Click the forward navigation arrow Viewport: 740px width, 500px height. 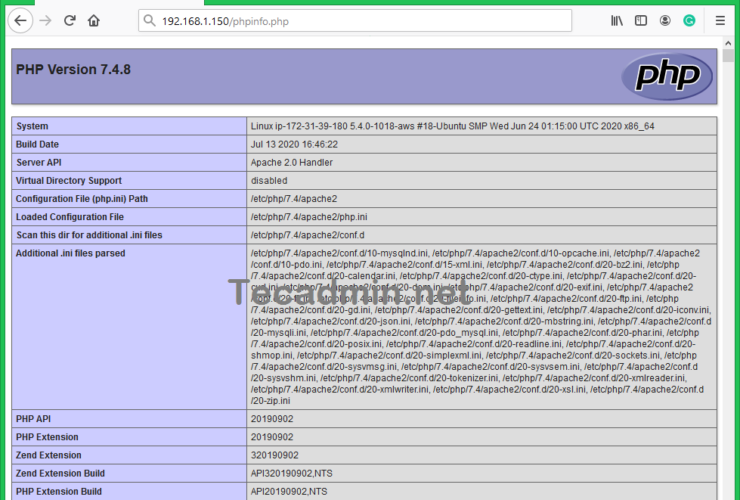coord(45,20)
